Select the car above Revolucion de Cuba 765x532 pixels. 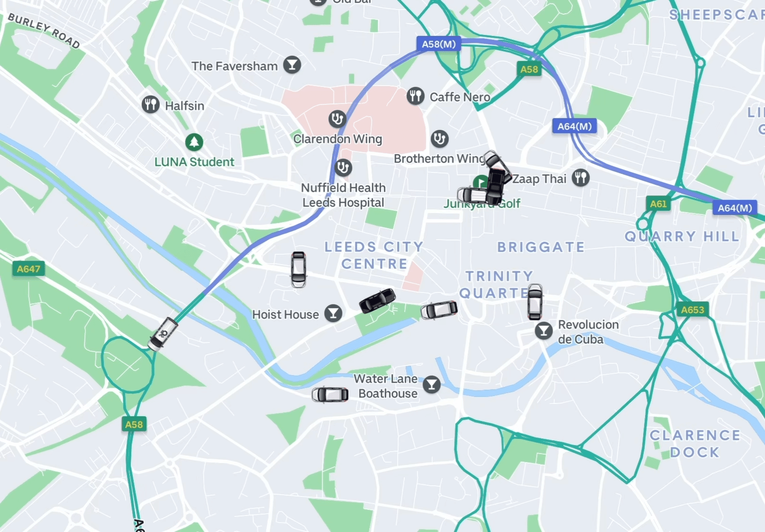[x=535, y=302]
